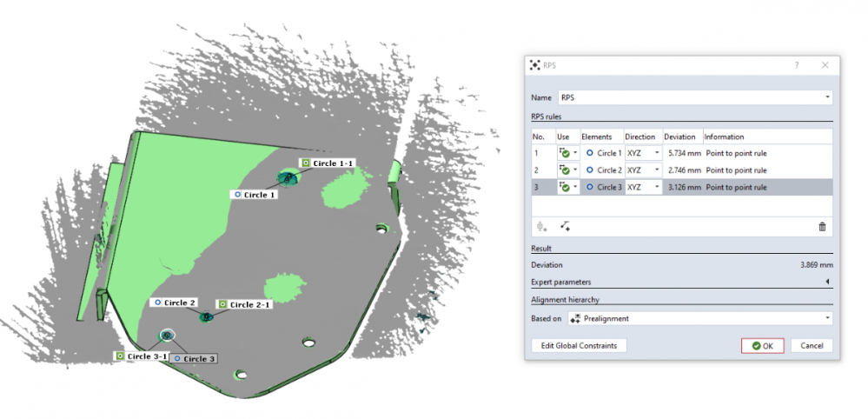Select the Circle 3-1 label in 3D view
Viewport: 868px width, 419px height.
(x=141, y=356)
